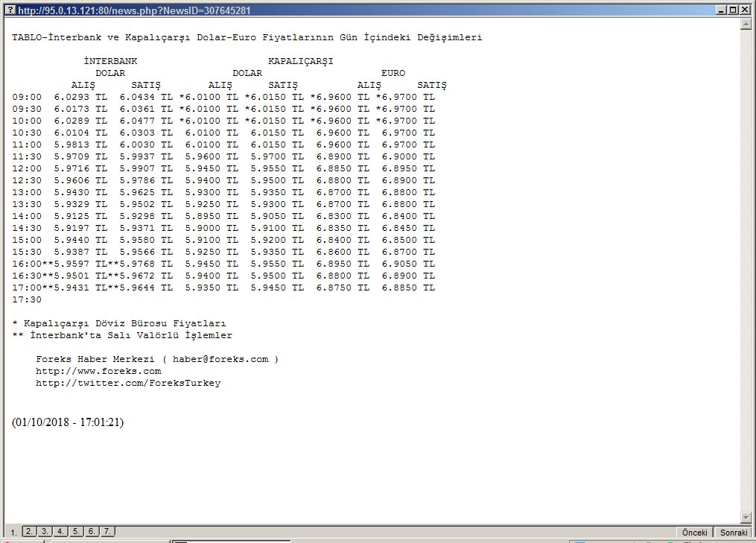
Task: Click the 6.8850 Euro value at 17:00
Action: [399, 288]
